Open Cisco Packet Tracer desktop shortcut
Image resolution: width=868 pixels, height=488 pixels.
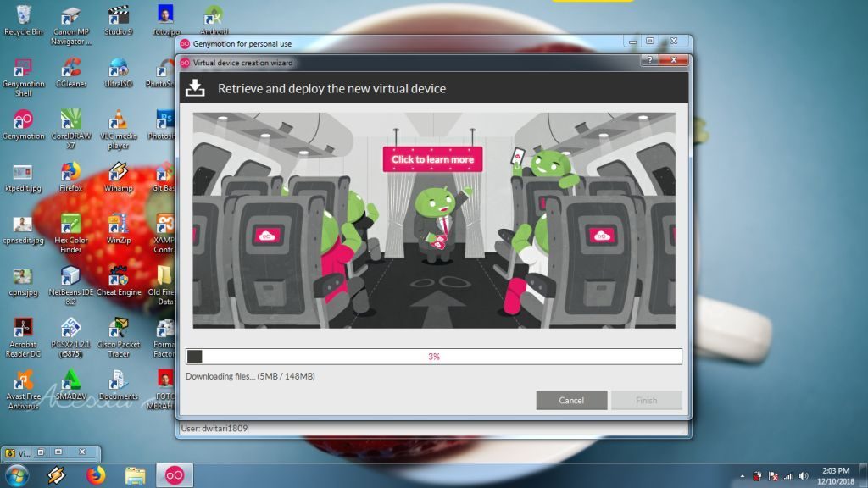[x=119, y=337]
